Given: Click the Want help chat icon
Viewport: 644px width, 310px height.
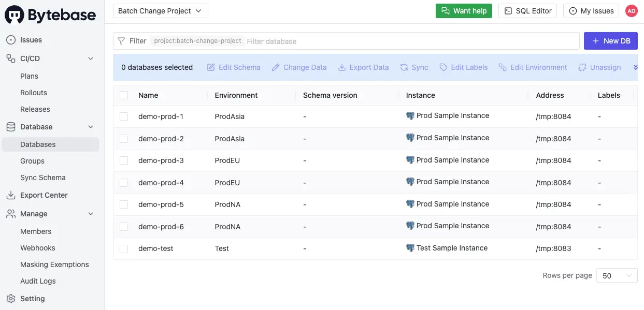Looking at the screenshot, I should tap(445, 11).
